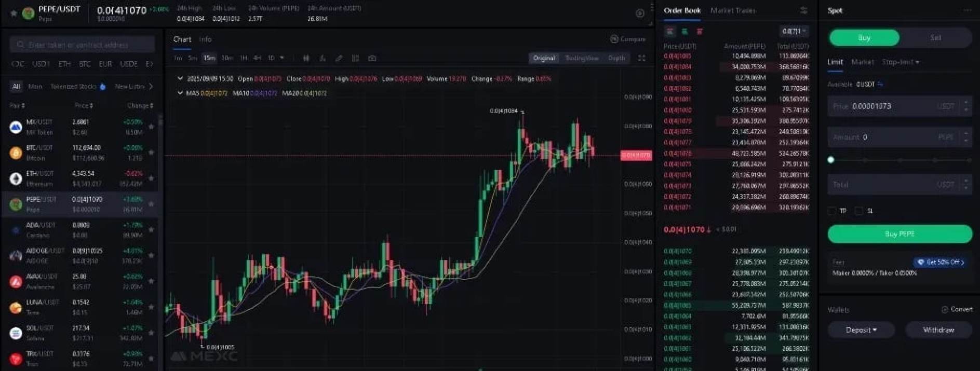Select the candlestick chart type icon
The width and height of the screenshot is (980, 371).
point(306,58)
